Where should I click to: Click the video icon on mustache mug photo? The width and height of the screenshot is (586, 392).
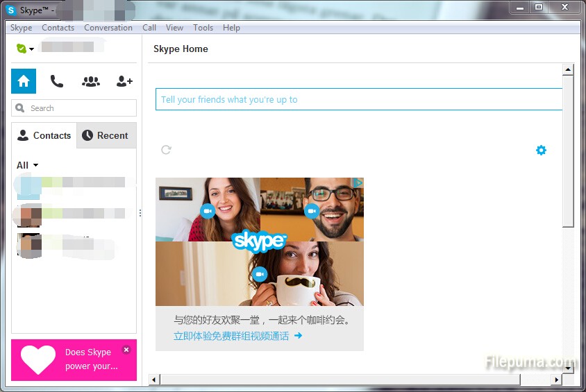[x=260, y=275]
